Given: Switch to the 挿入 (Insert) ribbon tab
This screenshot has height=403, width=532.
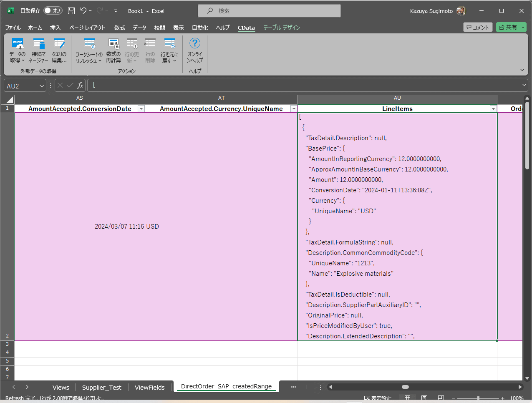Looking at the screenshot, I should tap(55, 28).
